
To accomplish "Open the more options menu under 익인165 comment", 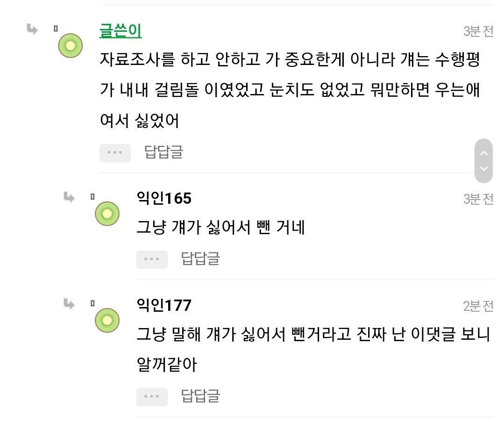I will tap(152, 259).
